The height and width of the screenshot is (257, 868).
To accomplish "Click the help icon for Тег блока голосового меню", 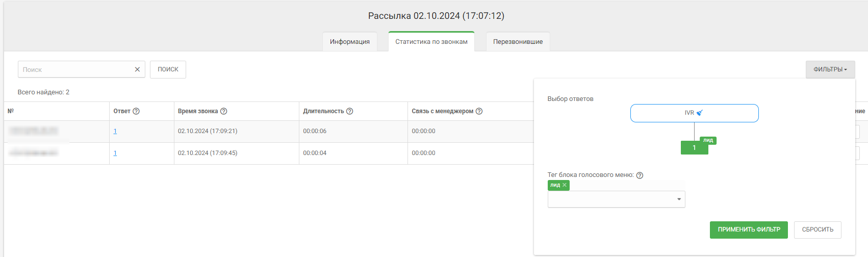I will click(640, 175).
